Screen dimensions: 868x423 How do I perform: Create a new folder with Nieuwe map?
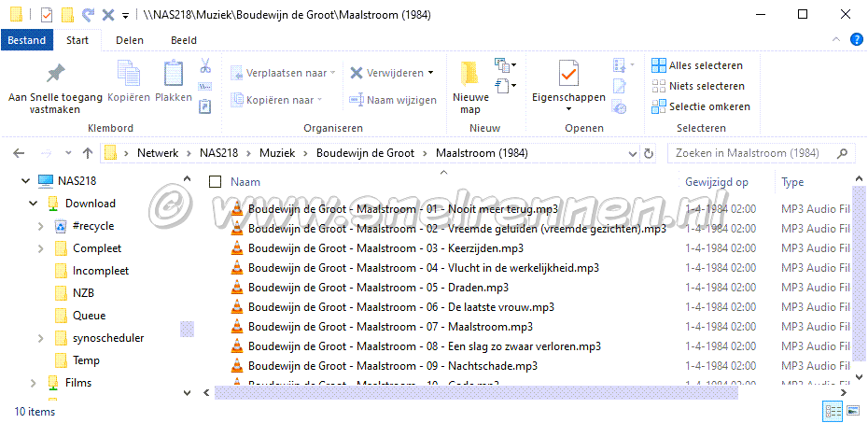click(x=470, y=88)
